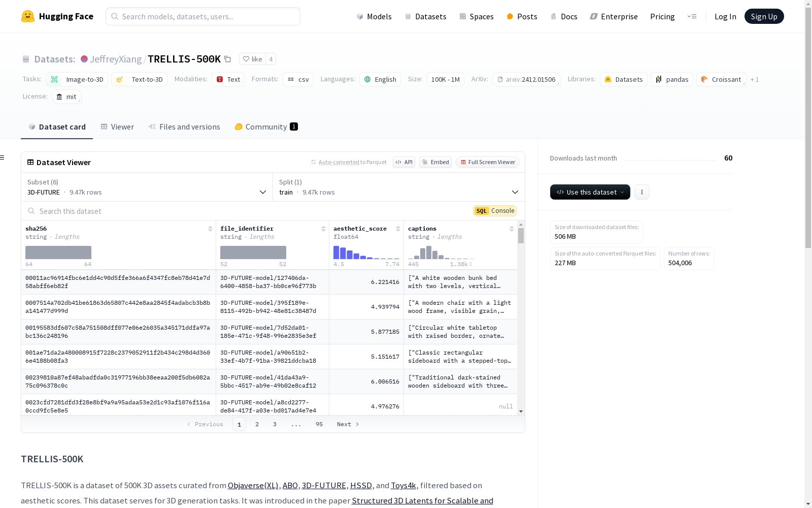The height and width of the screenshot is (508, 812).
Task: Select the Text modality tag
Action: (228, 79)
